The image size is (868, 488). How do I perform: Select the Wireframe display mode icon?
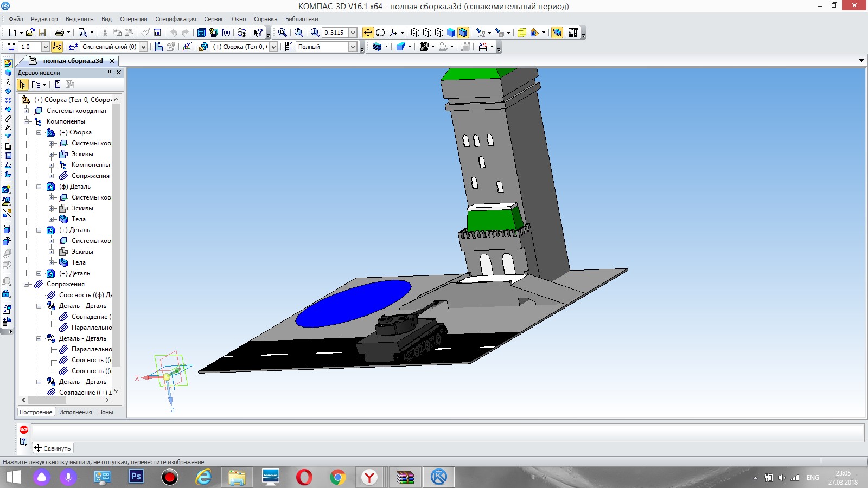click(415, 33)
